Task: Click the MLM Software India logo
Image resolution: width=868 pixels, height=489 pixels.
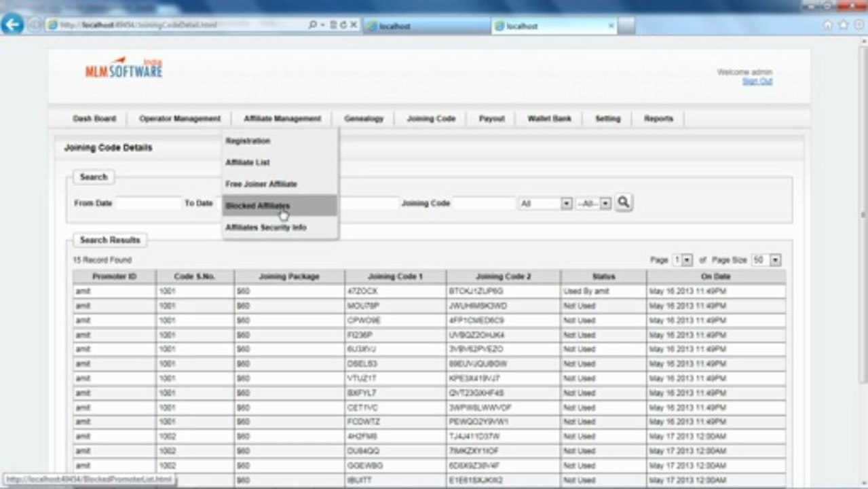Action: point(124,68)
